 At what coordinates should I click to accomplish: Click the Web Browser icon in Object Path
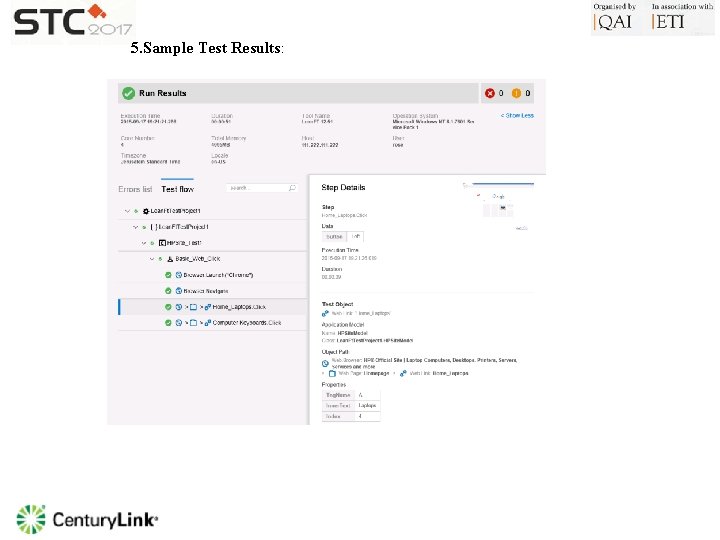pyautogui.click(x=326, y=364)
